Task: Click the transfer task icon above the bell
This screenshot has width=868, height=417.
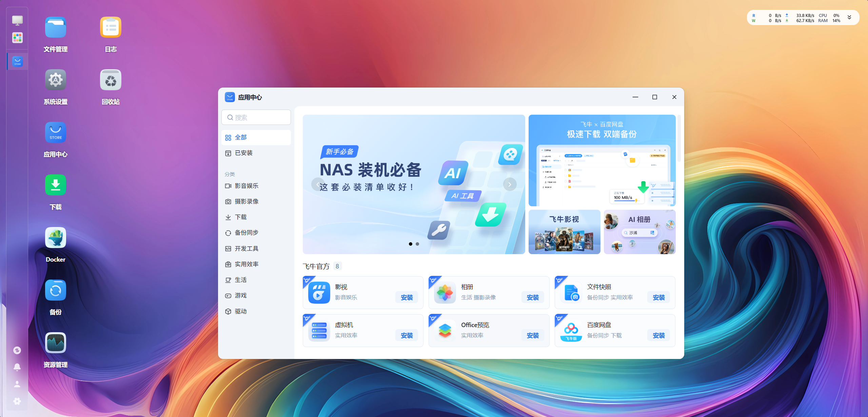Action: tap(17, 350)
